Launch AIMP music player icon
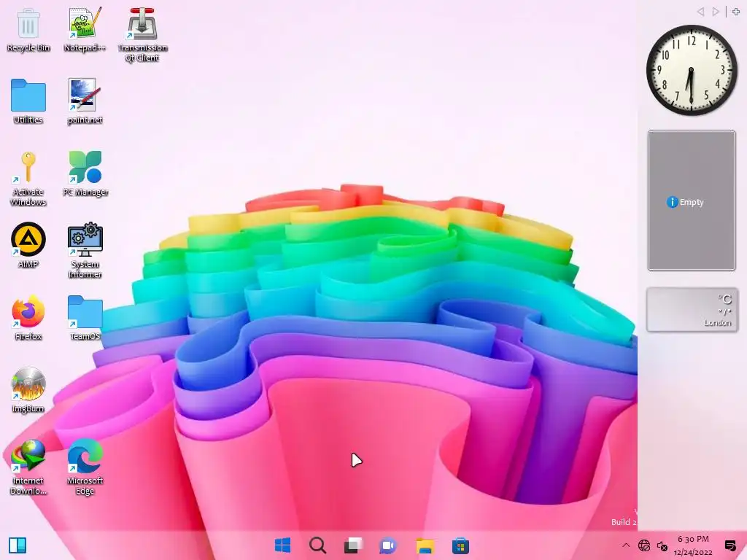This screenshot has width=747, height=560. tap(28, 245)
